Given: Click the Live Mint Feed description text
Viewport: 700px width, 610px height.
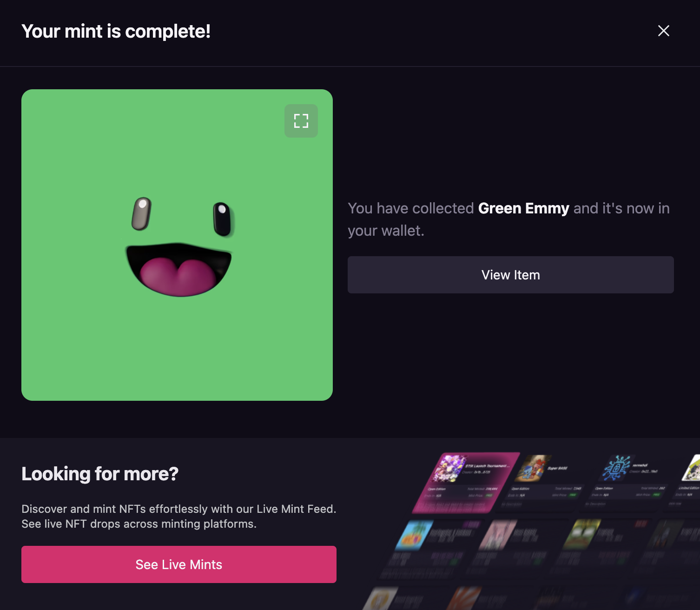Looking at the screenshot, I should [178, 516].
